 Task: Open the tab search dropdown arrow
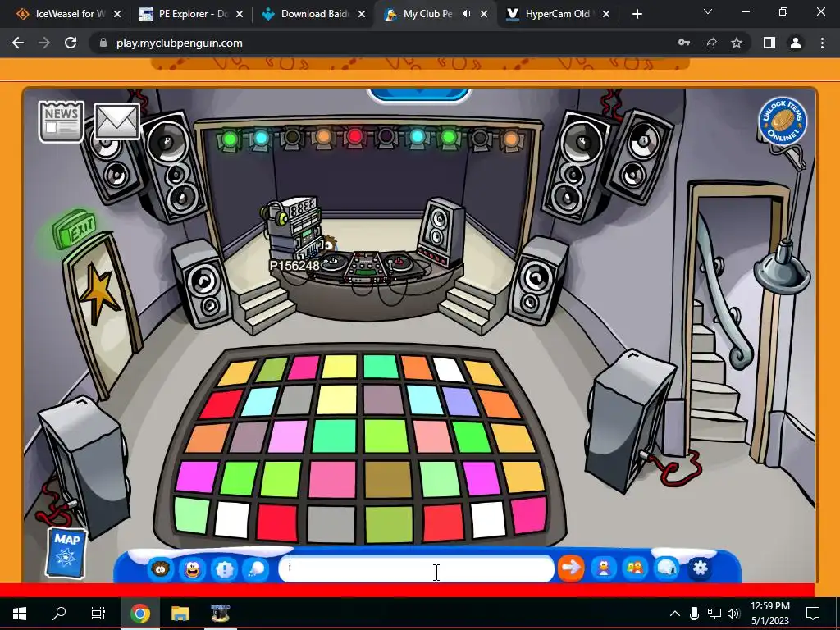708,11
